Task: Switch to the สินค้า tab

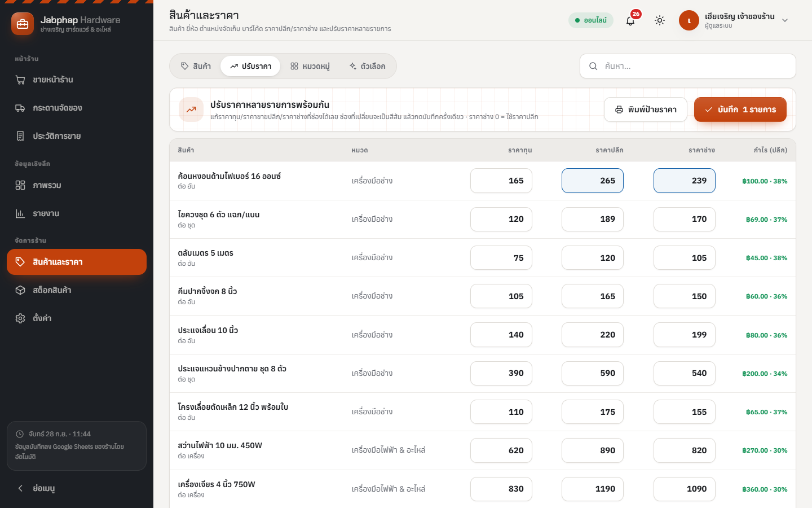Action: pyautogui.click(x=196, y=66)
